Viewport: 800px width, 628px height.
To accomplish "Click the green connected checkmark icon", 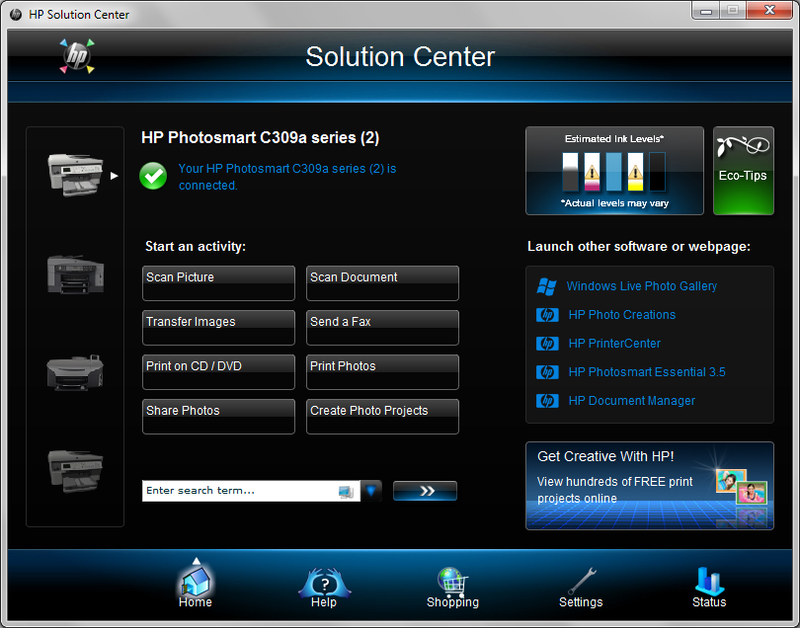I will 153,176.
